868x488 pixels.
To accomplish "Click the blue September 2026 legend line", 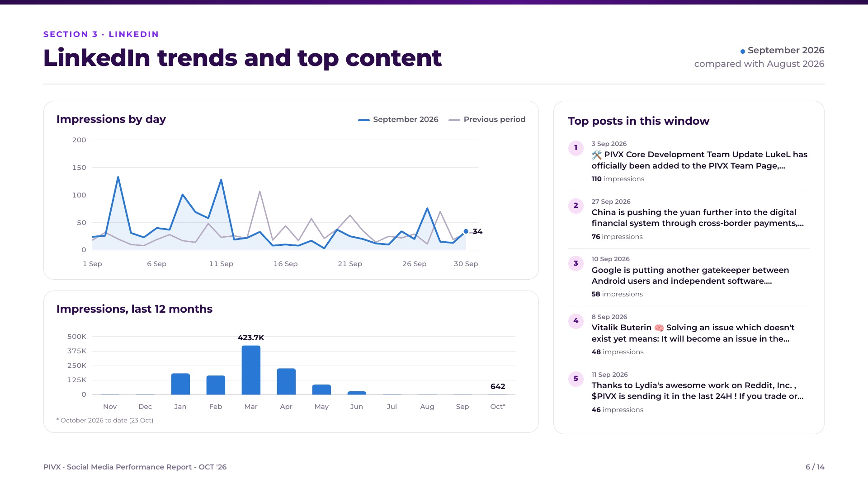I will click(x=364, y=120).
